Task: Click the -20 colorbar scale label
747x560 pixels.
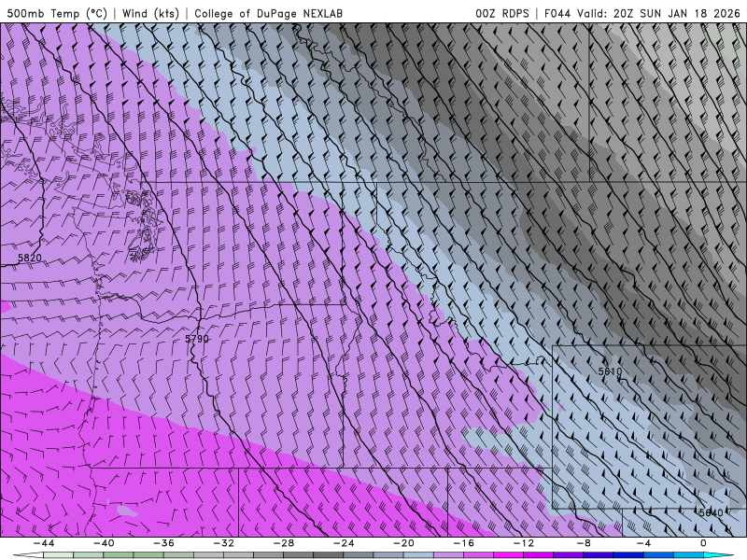Action: click(x=403, y=543)
